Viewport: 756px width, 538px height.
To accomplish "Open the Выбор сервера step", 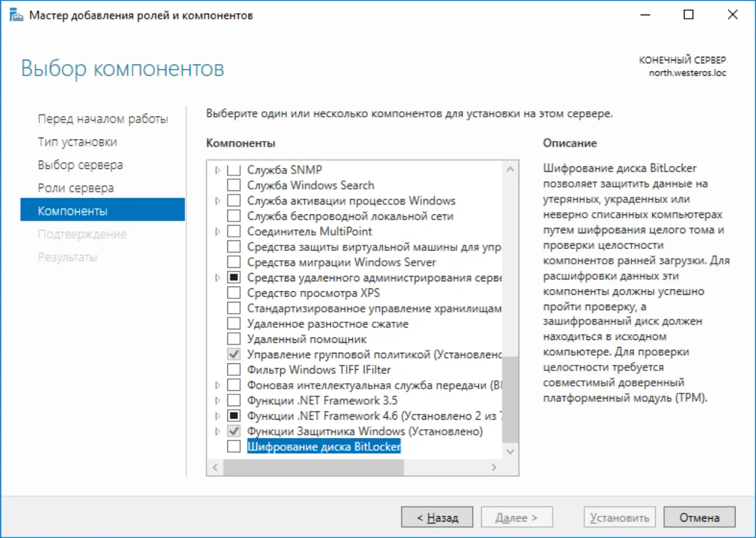I will coord(80,165).
